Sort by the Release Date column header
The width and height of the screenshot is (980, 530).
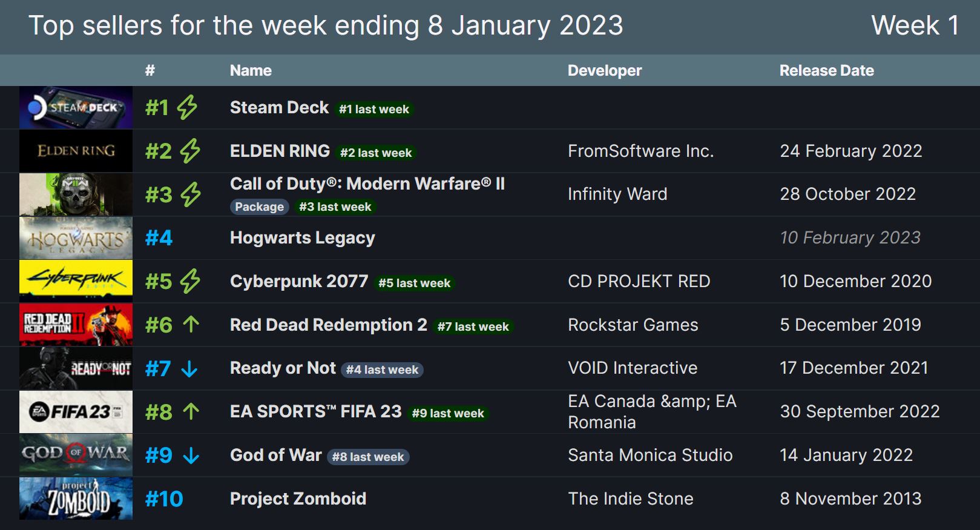[x=826, y=70]
